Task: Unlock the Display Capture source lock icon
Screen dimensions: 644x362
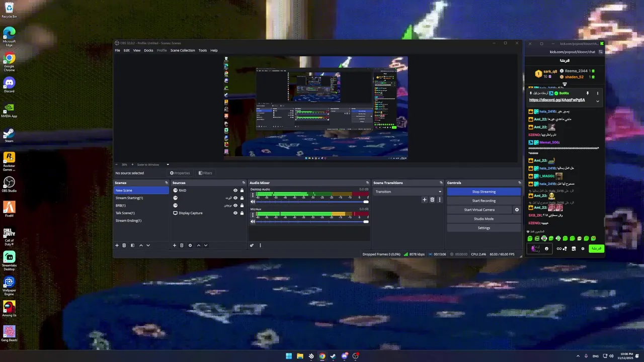Action: 242,213
